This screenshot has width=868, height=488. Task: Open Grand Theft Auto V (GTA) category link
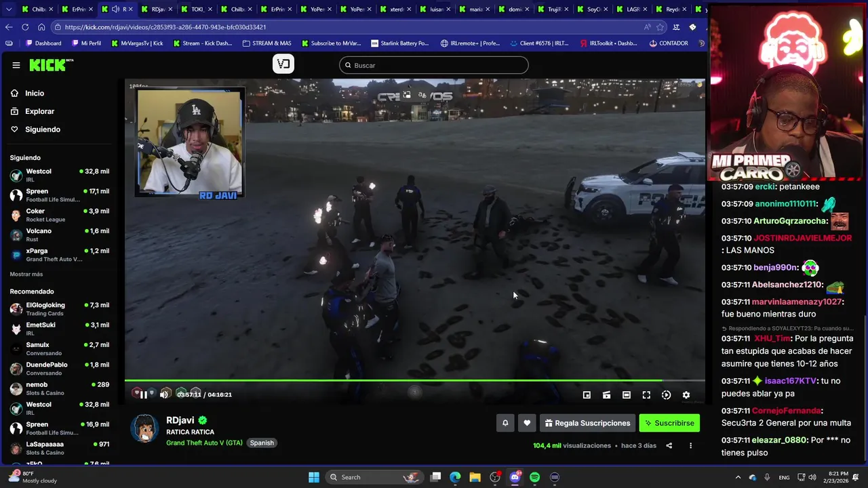click(204, 443)
